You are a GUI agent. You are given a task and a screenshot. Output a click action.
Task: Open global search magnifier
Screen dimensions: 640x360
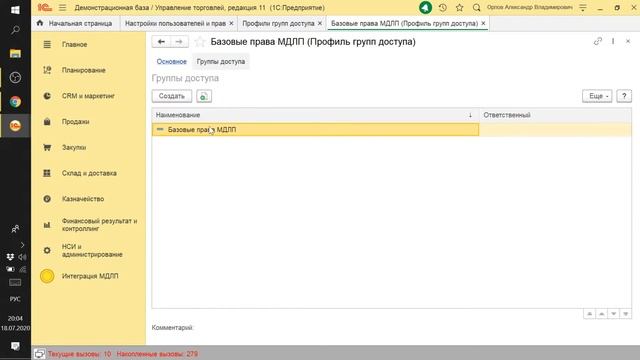[x=476, y=7]
